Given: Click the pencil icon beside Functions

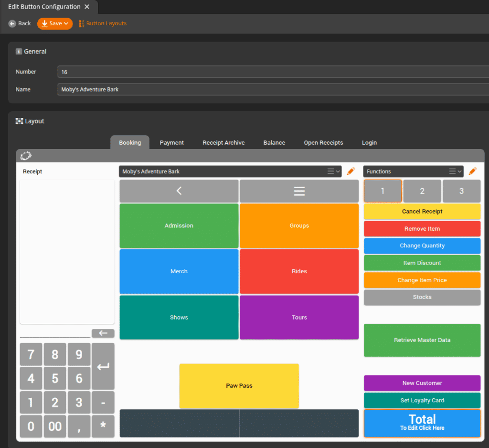Looking at the screenshot, I should pyautogui.click(x=473, y=171).
